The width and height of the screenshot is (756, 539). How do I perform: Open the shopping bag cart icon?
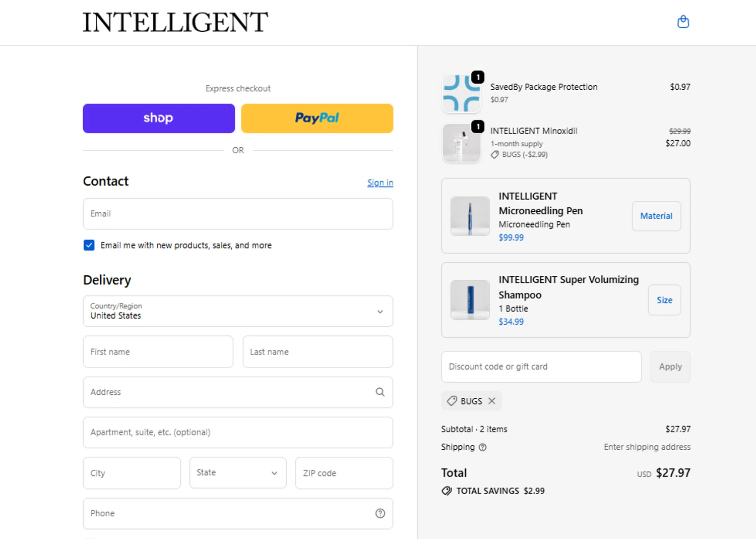(683, 22)
